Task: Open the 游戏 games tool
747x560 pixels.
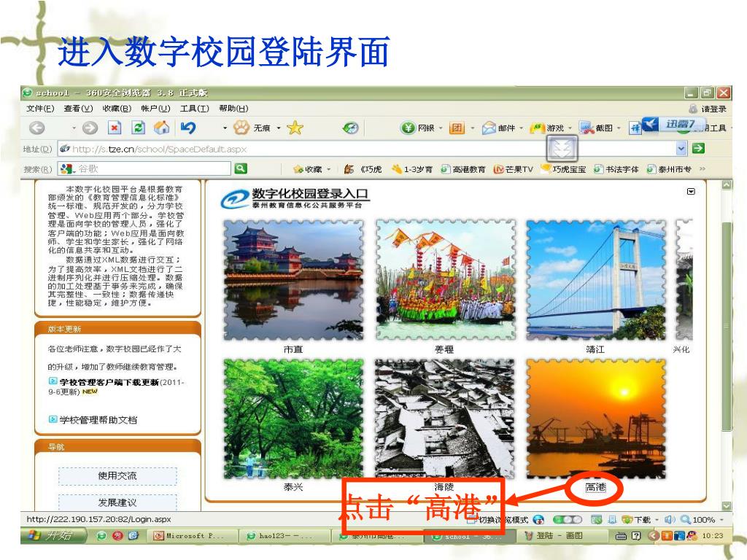Action: tap(547, 128)
